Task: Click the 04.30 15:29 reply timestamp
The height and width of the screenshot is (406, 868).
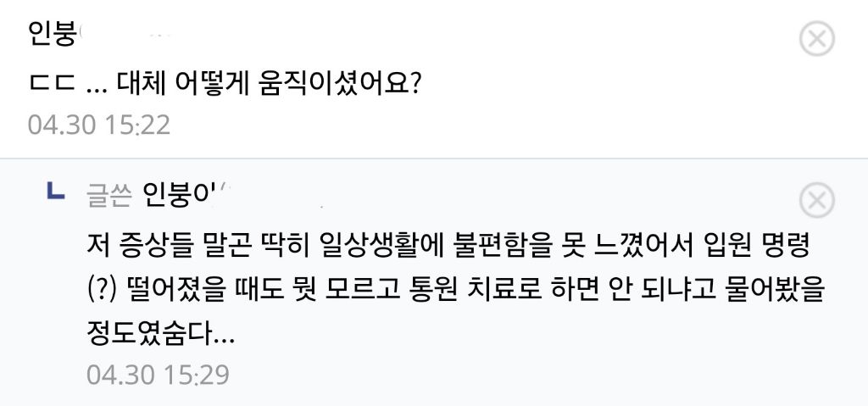Action: (158, 374)
